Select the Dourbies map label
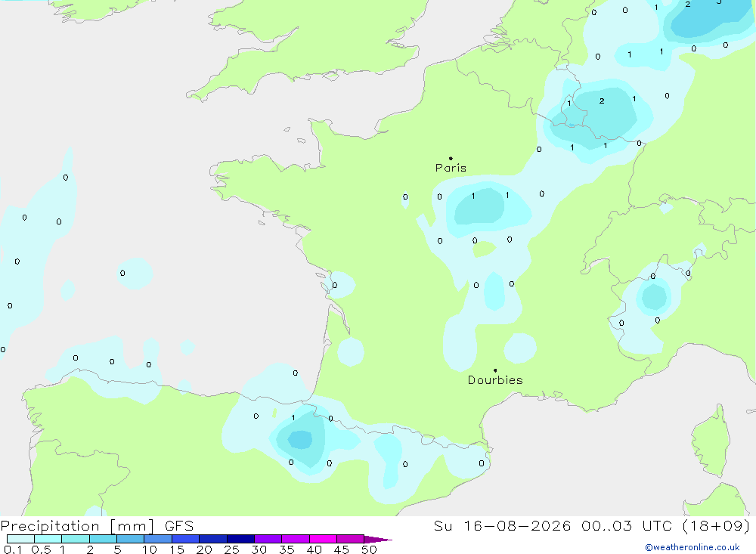 [495, 380]
